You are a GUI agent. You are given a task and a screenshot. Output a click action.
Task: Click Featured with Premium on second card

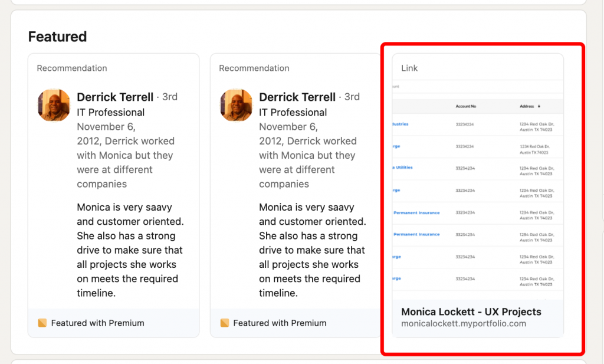pyautogui.click(x=280, y=323)
